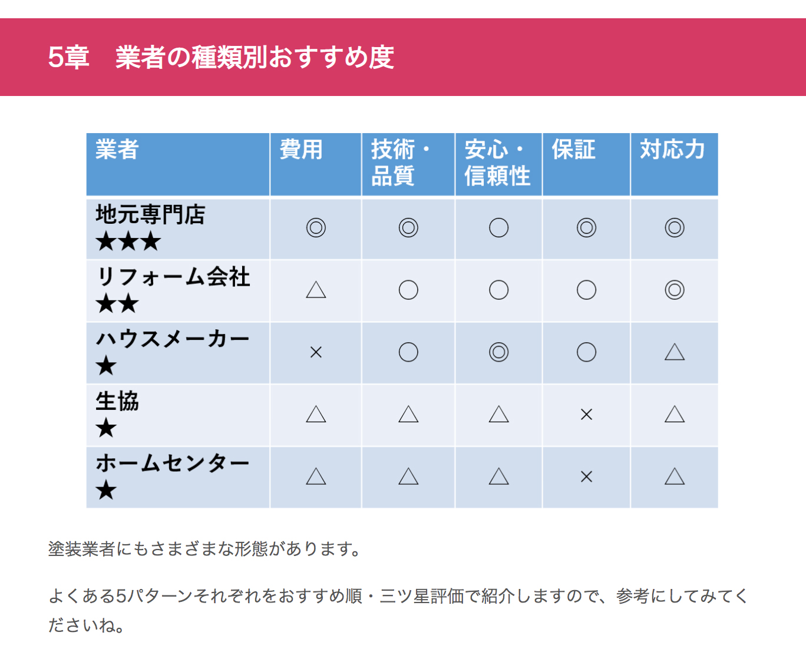The height and width of the screenshot is (672, 806).
Task: Click the double circle for リフォーム会社 対応力
Action: point(675,290)
